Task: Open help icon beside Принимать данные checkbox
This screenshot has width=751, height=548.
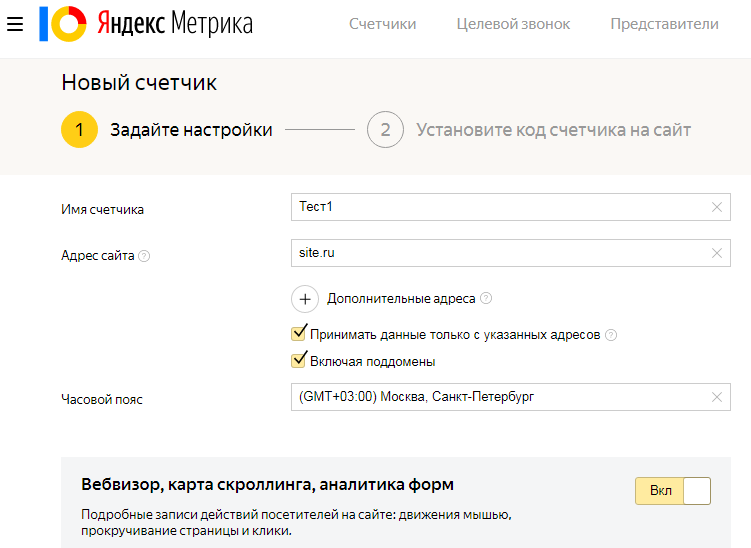Action: (611, 336)
